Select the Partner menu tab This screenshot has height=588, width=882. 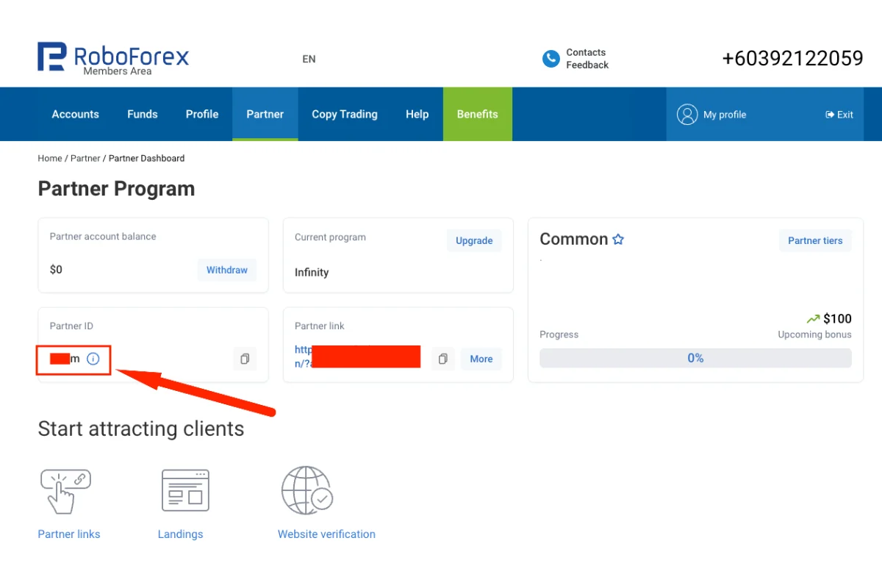[265, 114]
